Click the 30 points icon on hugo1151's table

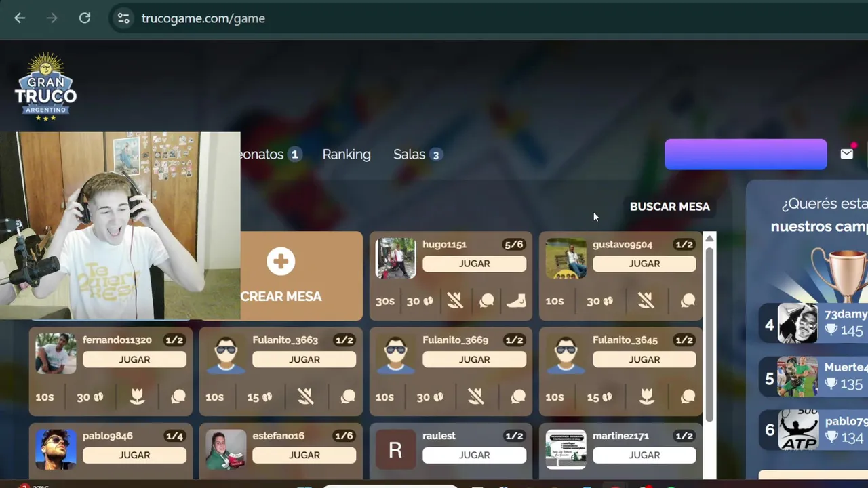(420, 301)
